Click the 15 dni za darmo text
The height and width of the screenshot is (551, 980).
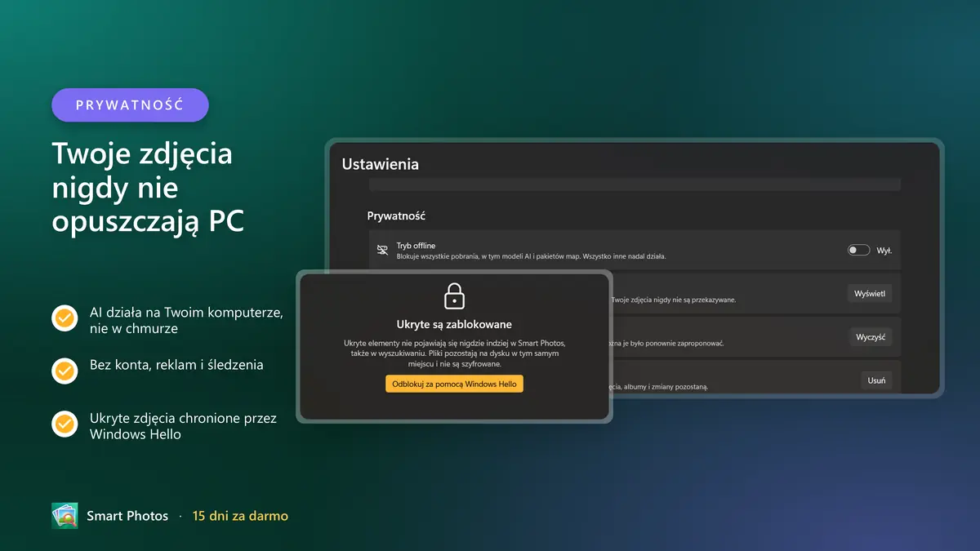[x=240, y=516]
